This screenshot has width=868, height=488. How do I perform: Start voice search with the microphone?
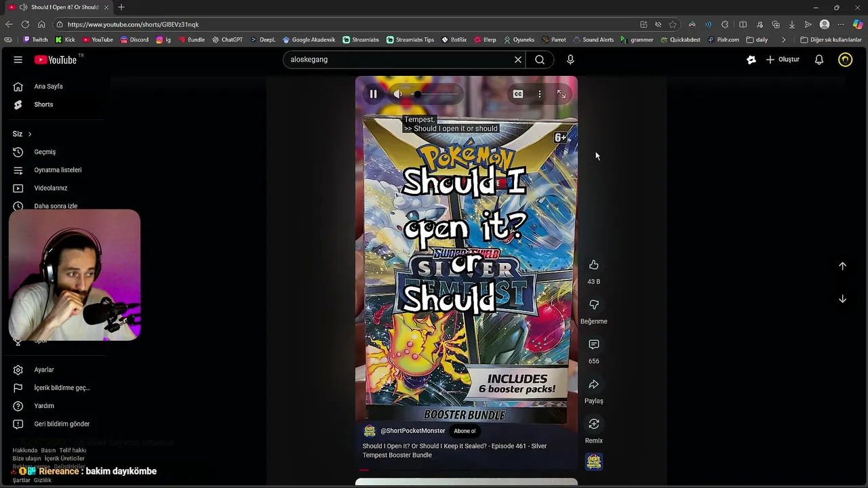click(x=570, y=60)
